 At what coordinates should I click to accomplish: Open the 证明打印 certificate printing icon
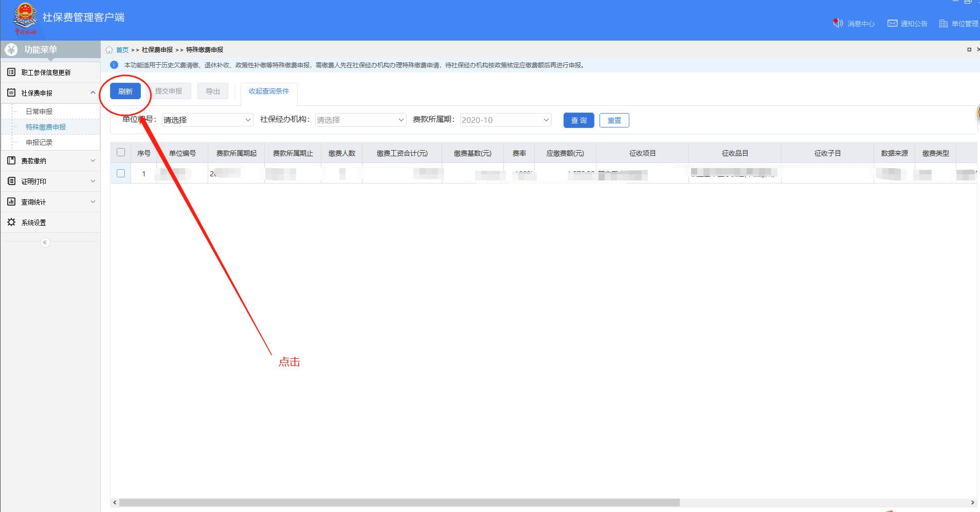tap(11, 181)
